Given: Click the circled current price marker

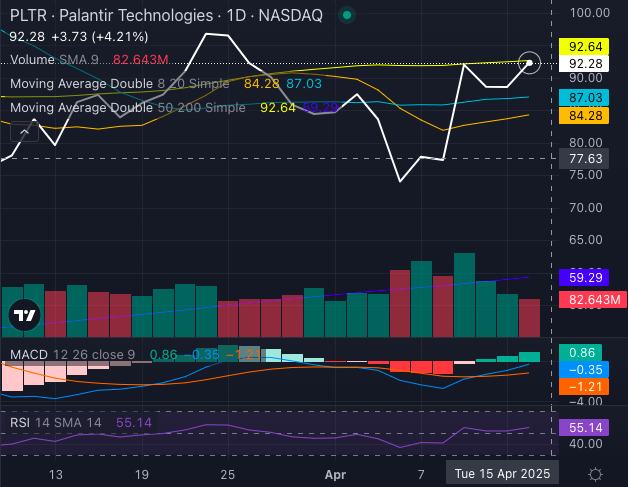Looking at the screenshot, I should tap(530, 63).
